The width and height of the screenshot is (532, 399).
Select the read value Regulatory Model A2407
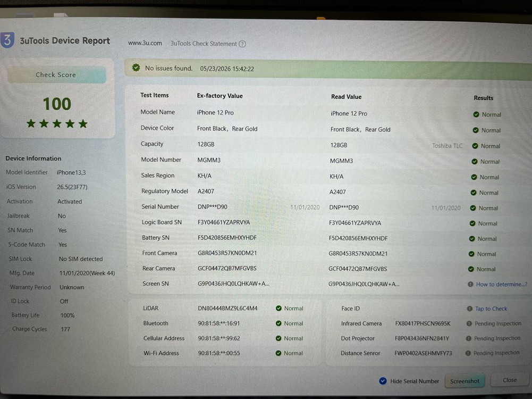click(x=337, y=192)
